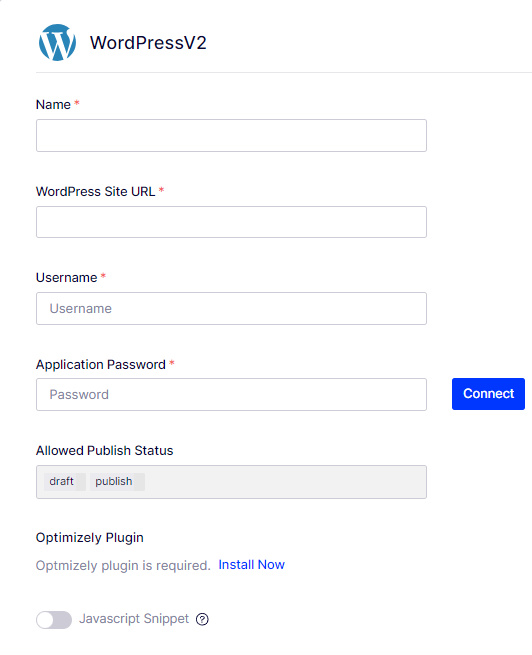Viewport: 532px width, 655px height.
Task: Toggle the Javascript Snippet switch on
Action: coord(54,619)
